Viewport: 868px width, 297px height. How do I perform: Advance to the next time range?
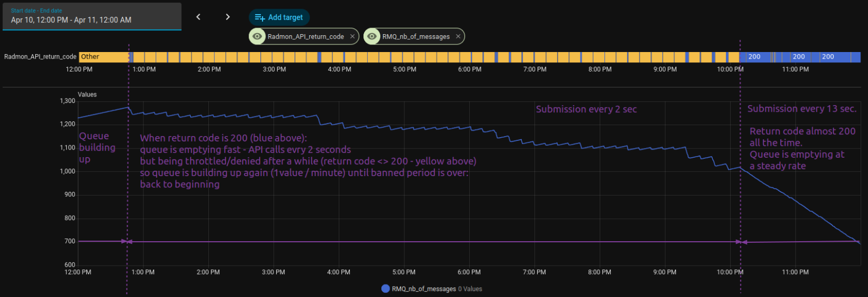click(x=227, y=17)
